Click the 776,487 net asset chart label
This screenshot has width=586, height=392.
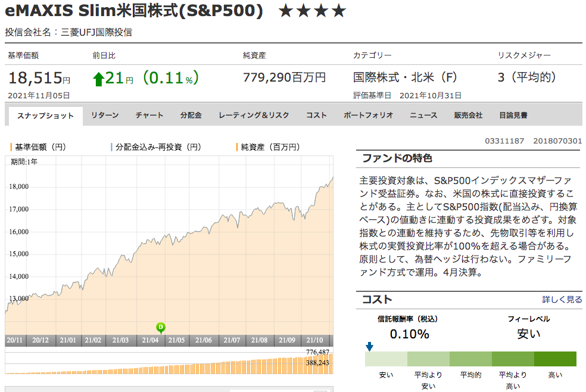click(x=317, y=352)
